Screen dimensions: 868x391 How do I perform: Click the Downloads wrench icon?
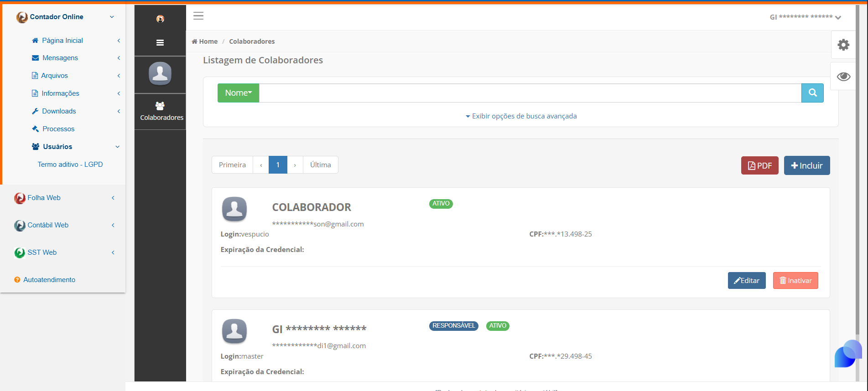click(35, 111)
